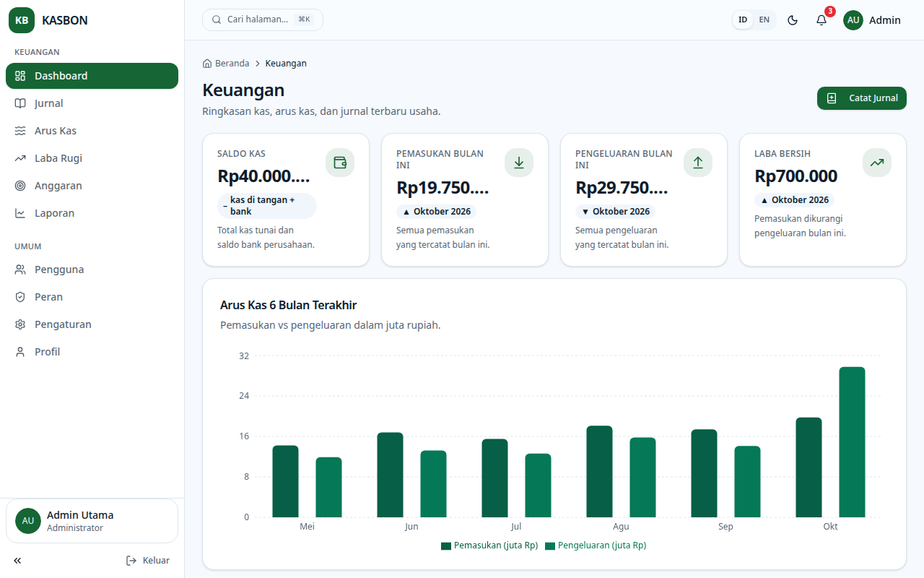The height and width of the screenshot is (578, 924).
Task: Open notifications bell with 3 alerts
Action: click(x=821, y=20)
